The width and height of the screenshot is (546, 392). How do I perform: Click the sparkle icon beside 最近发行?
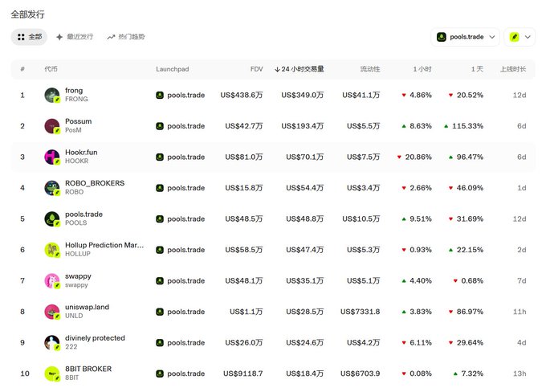pos(59,37)
